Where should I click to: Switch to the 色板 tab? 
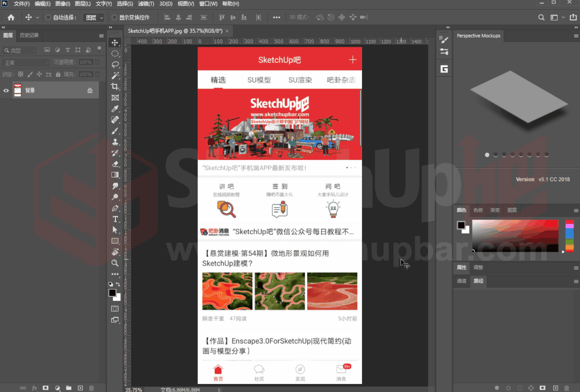pyautogui.click(x=479, y=210)
